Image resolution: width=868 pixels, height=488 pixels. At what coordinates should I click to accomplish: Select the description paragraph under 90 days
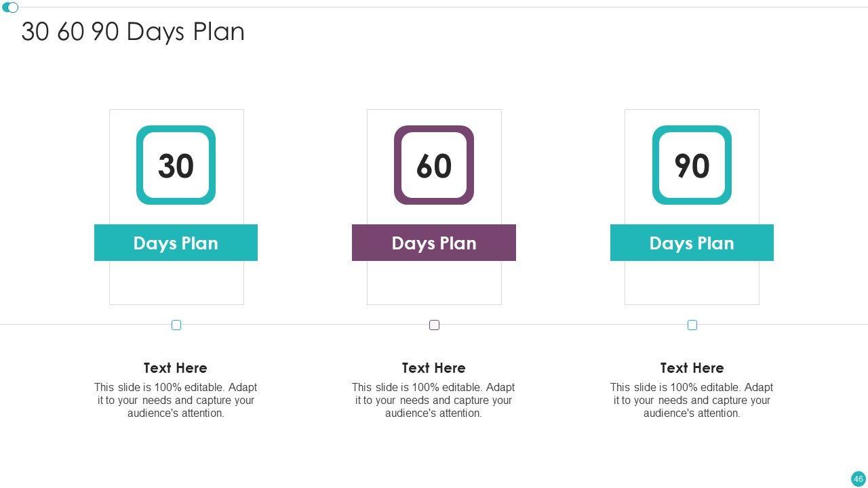(692, 400)
